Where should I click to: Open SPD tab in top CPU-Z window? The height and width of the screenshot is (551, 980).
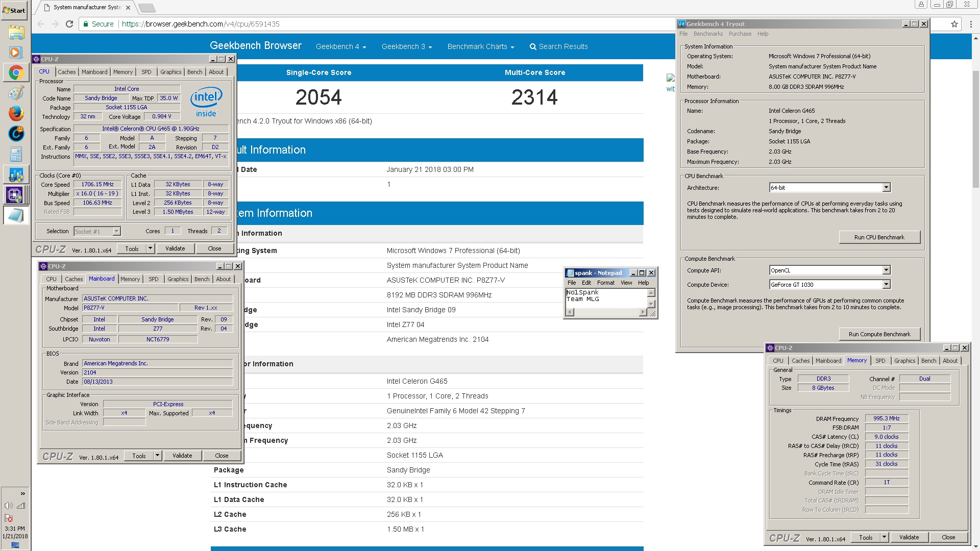(146, 72)
